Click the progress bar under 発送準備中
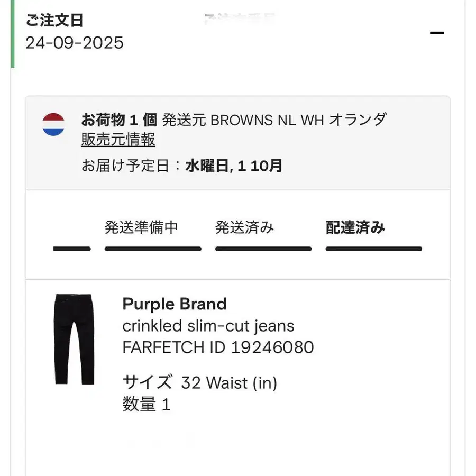The height and width of the screenshot is (476, 476). 153,249
